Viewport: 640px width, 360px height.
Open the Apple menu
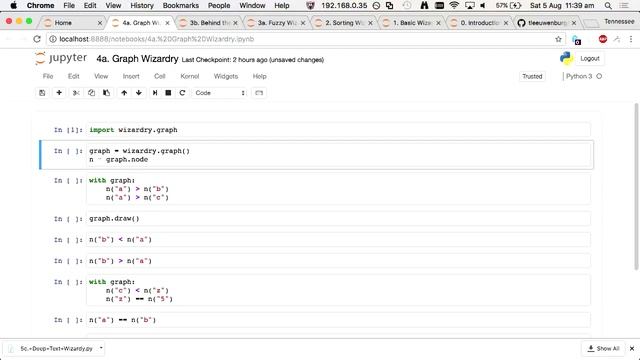pos(13,6)
